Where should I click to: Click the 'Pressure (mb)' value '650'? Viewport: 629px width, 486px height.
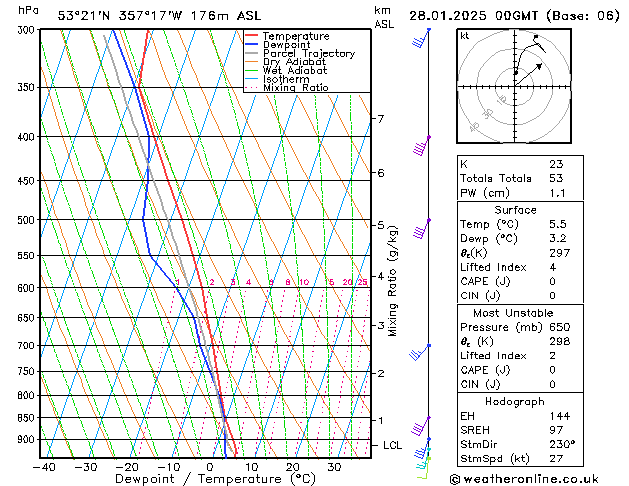click(560, 327)
